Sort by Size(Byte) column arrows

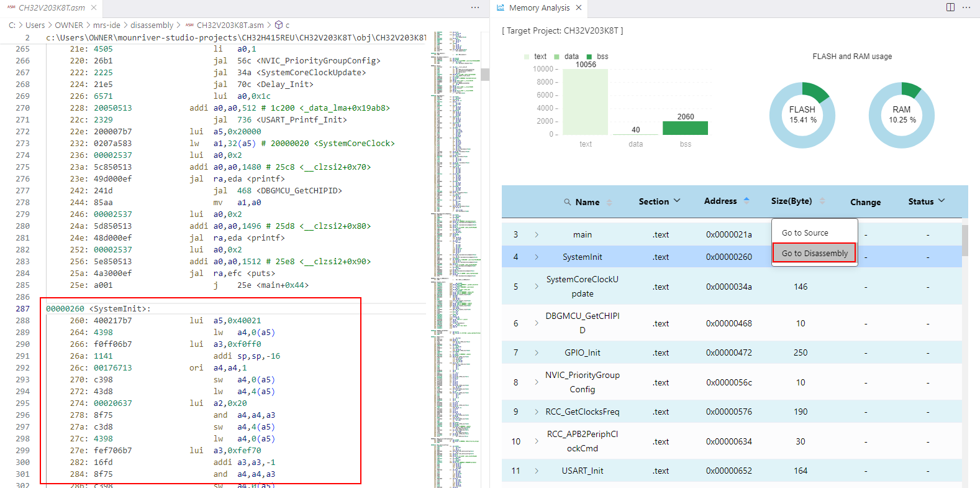point(822,201)
